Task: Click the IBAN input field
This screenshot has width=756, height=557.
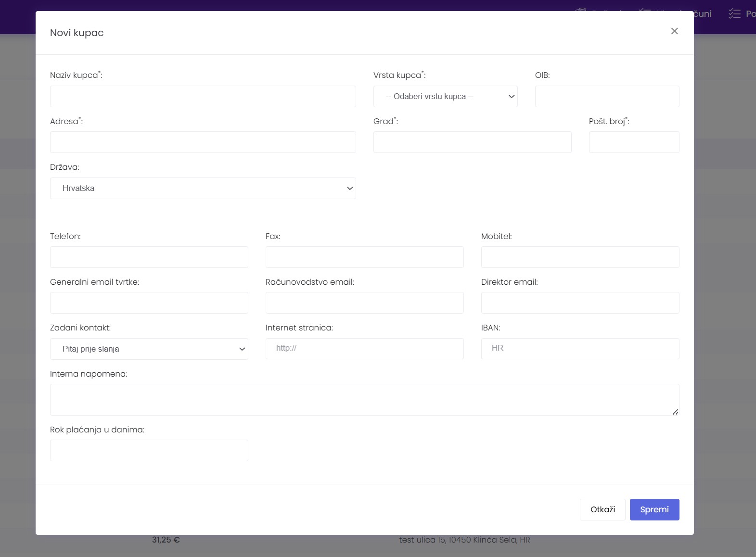Action: point(580,349)
